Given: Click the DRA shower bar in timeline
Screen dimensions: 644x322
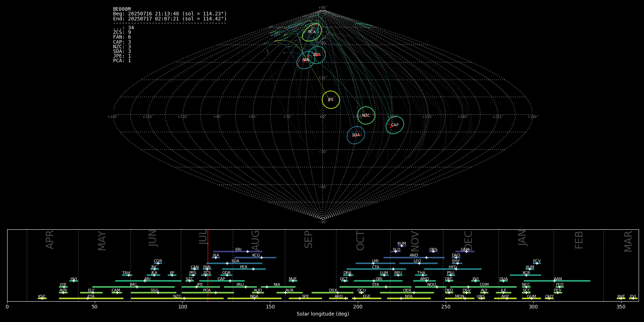Looking at the screenshot, I should pos(348,275).
